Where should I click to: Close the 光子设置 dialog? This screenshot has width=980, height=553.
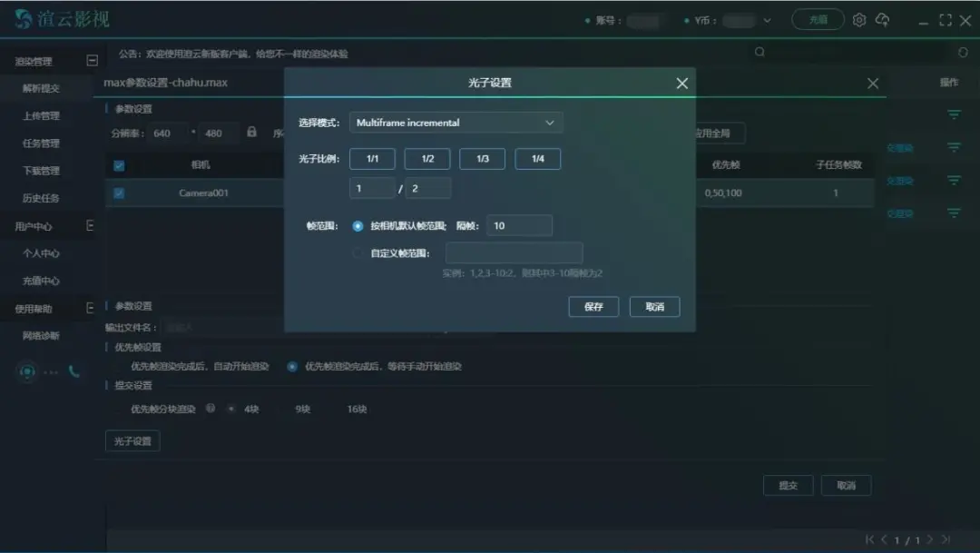pos(681,84)
